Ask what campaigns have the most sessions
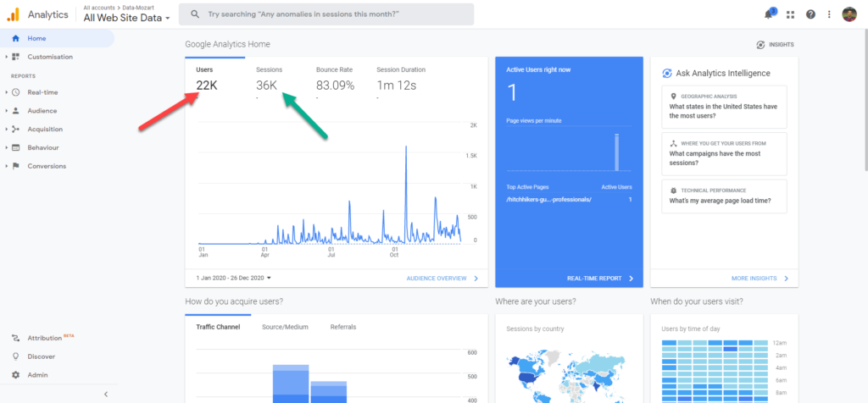Image resolution: width=868 pixels, height=403 pixels. click(x=724, y=154)
